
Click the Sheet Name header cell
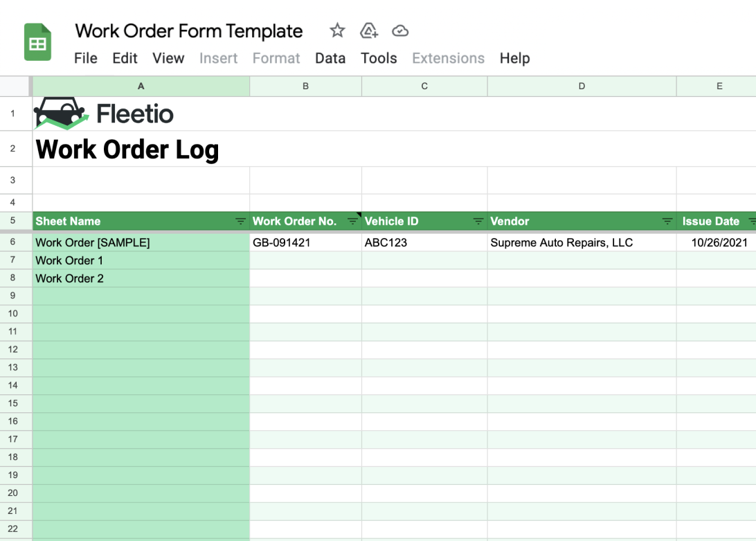point(141,221)
